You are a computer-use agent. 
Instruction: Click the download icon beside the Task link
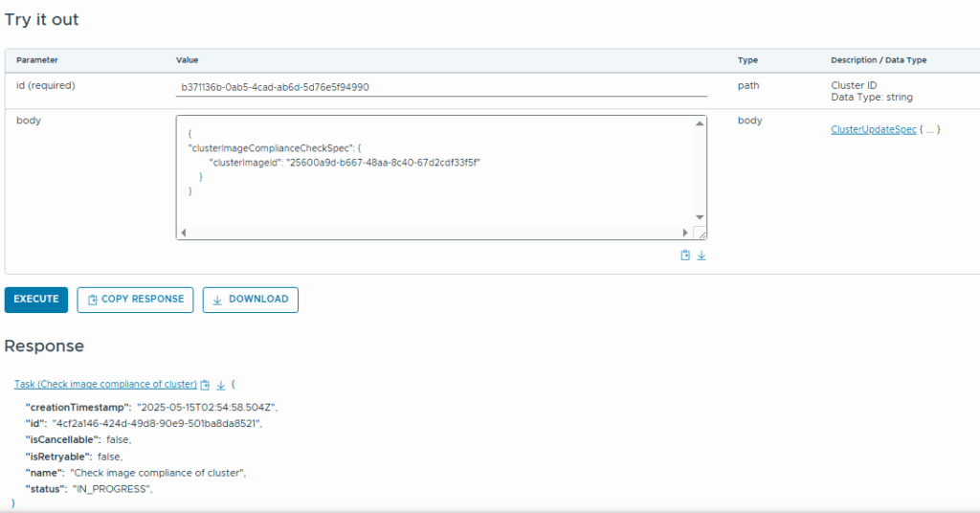click(x=220, y=385)
